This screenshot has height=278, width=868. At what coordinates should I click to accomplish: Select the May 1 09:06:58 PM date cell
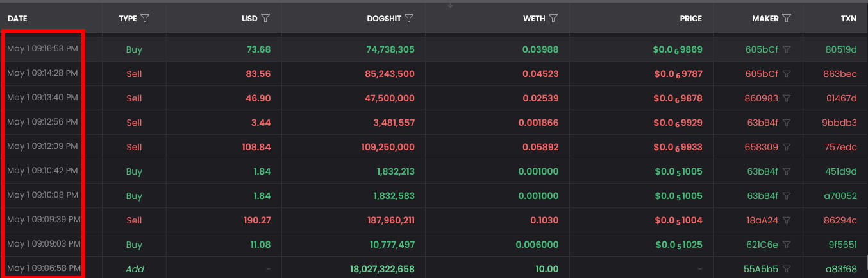tap(44, 268)
